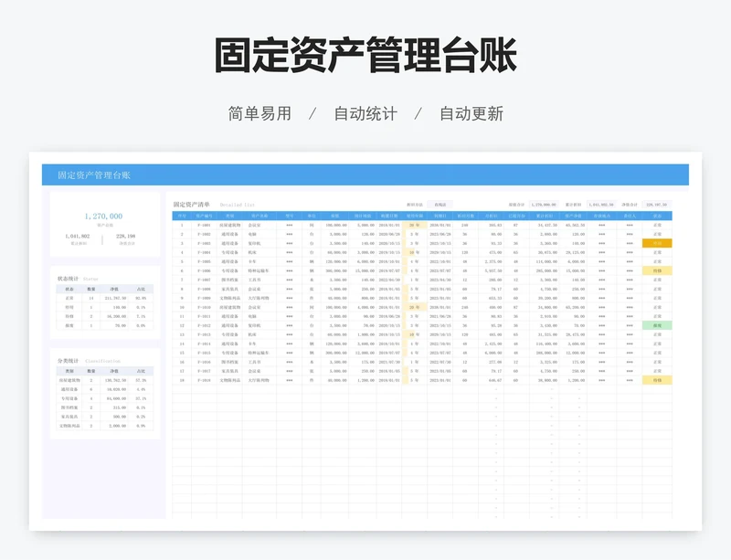This screenshot has width=731, height=560.
Task: Select purchase date 2022/04/30 in row 7
Action: pos(389,280)
